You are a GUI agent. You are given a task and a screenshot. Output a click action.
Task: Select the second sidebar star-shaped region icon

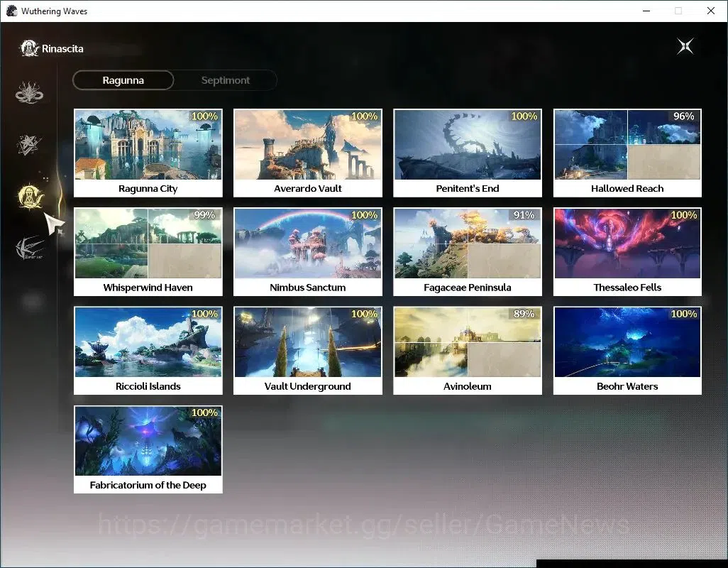pos(29,145)
